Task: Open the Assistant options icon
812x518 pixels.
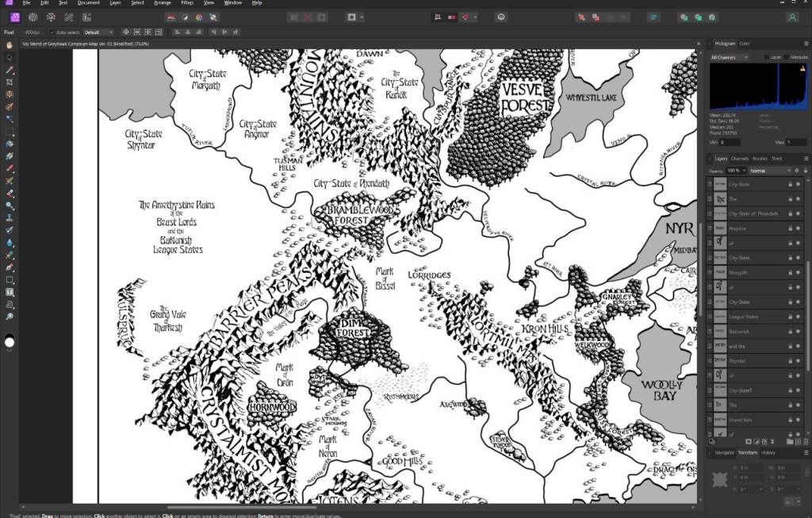Action: click(501, 17)
